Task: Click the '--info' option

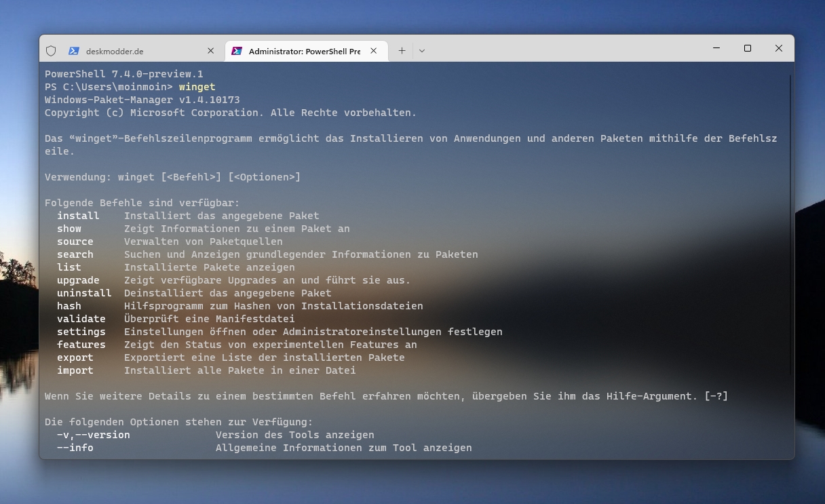Action: [x=75, y=448]
